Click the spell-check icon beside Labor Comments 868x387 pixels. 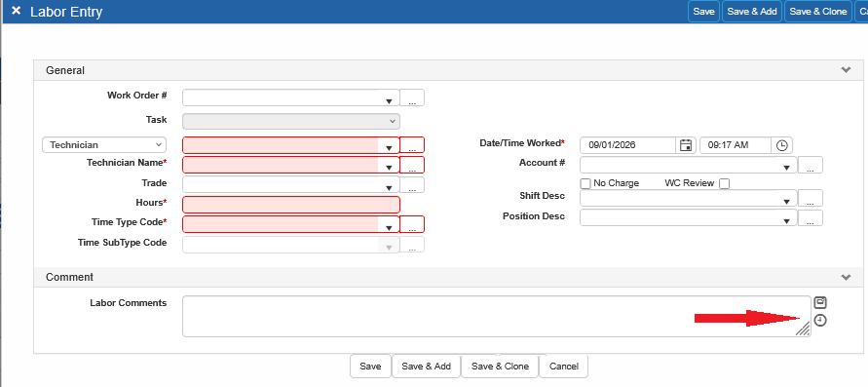(820, 302)
